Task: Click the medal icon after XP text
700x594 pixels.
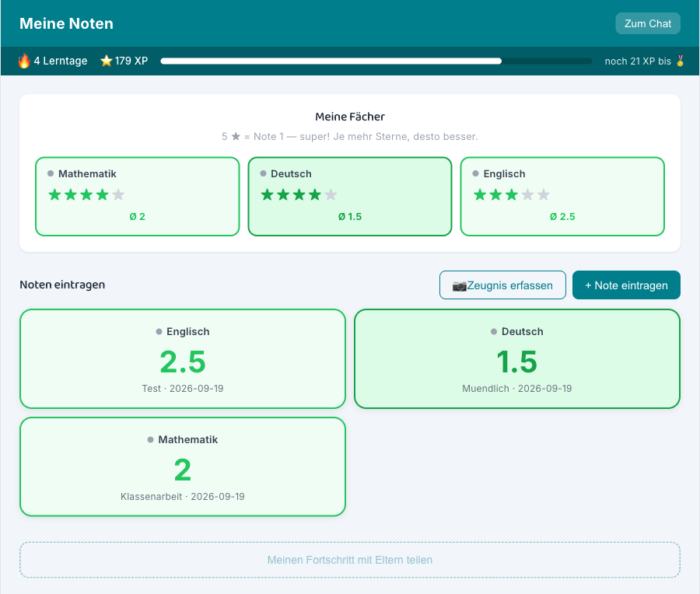Action: point(680,61)
